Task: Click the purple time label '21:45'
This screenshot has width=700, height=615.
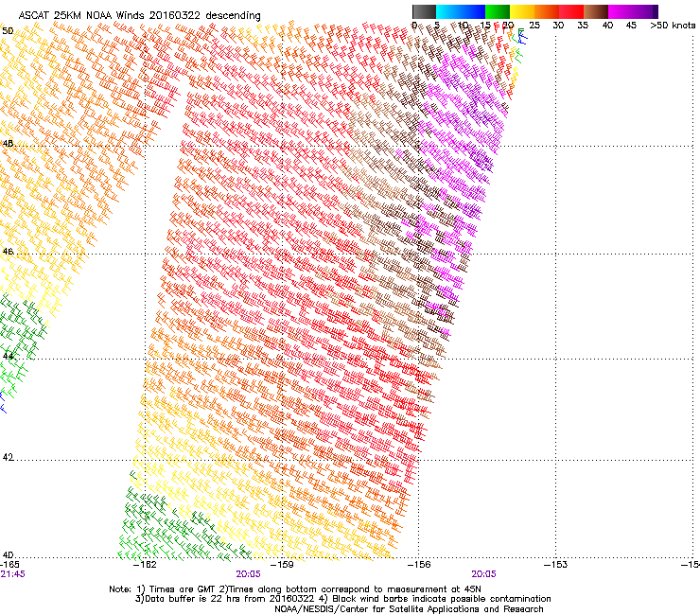Action: (x=12, y=574)
